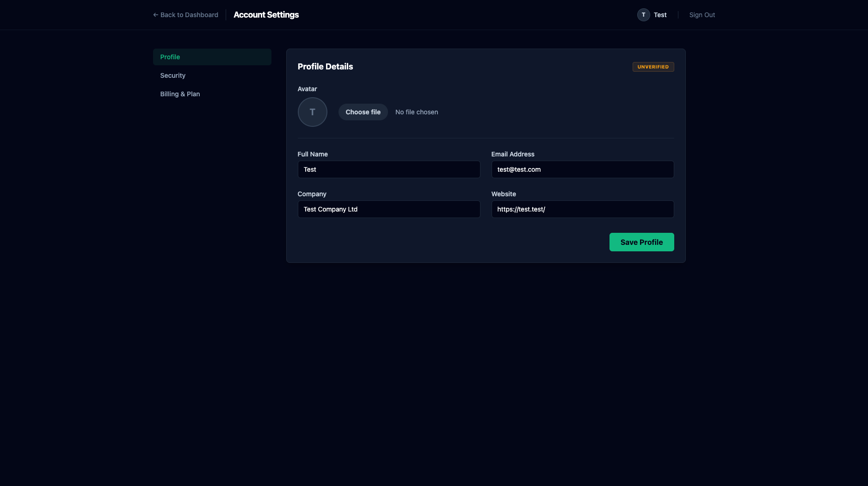Click the large T avatar circle

coord(312,112)
